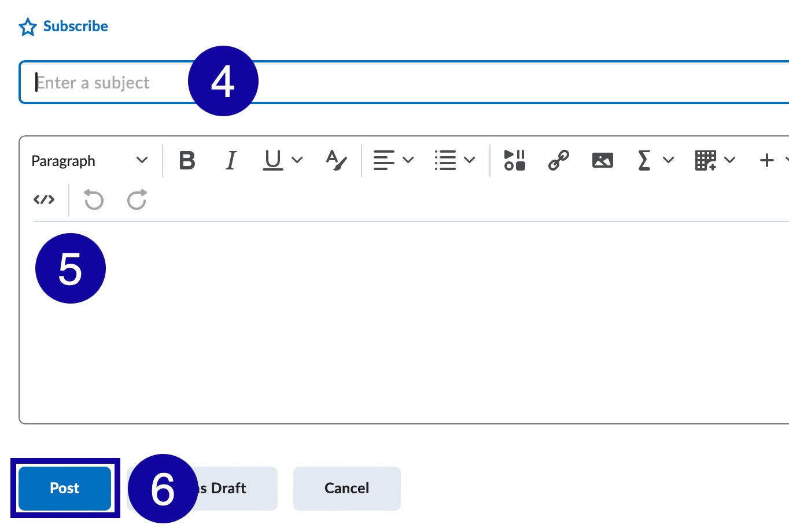Click the Save as Draft button

[x=202, y=488]
